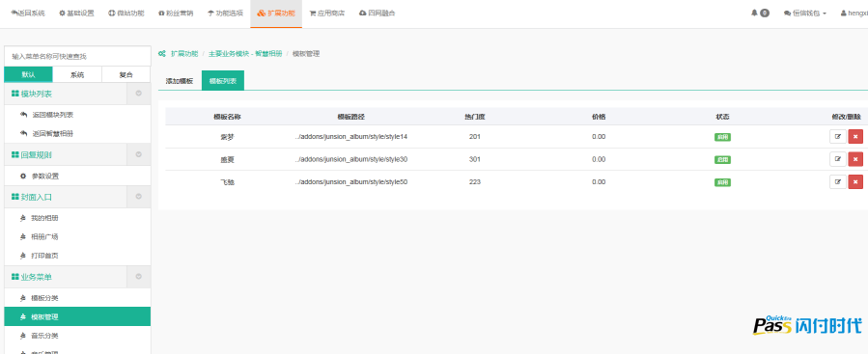Click the 主要业务模块 - 智慧相册 breadcrumb link
The height and width of the screenshot is (354, 868).
[x=245, y=54]
